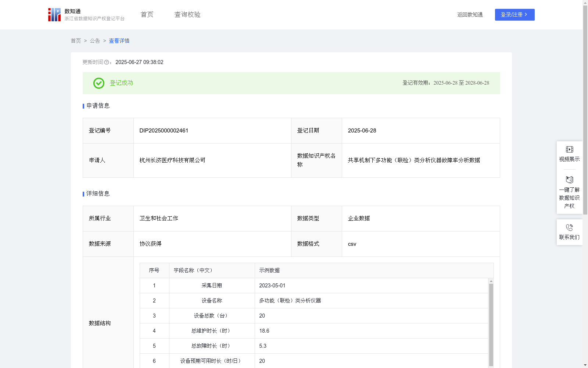Click the 采集日期 field row

[314, 286]
